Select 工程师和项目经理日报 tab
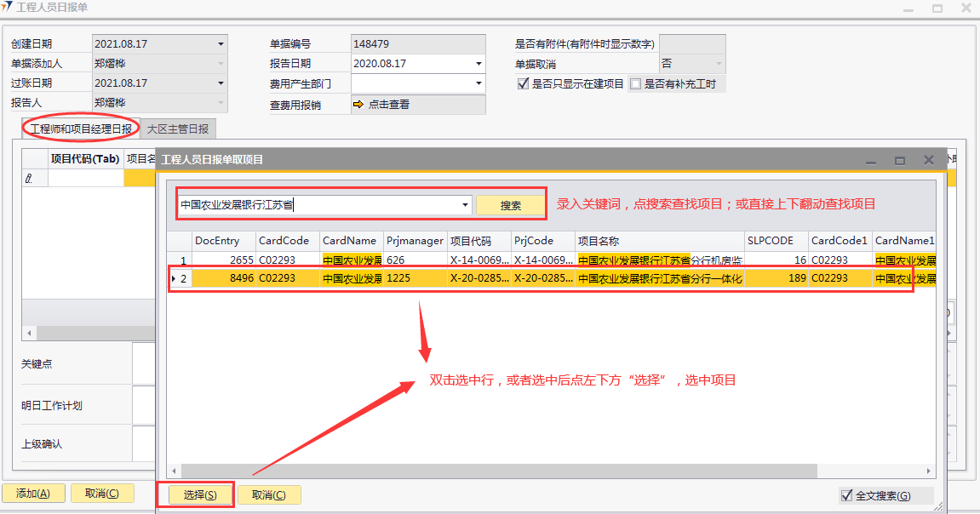980x514 pixels. [x=81, y=128]
